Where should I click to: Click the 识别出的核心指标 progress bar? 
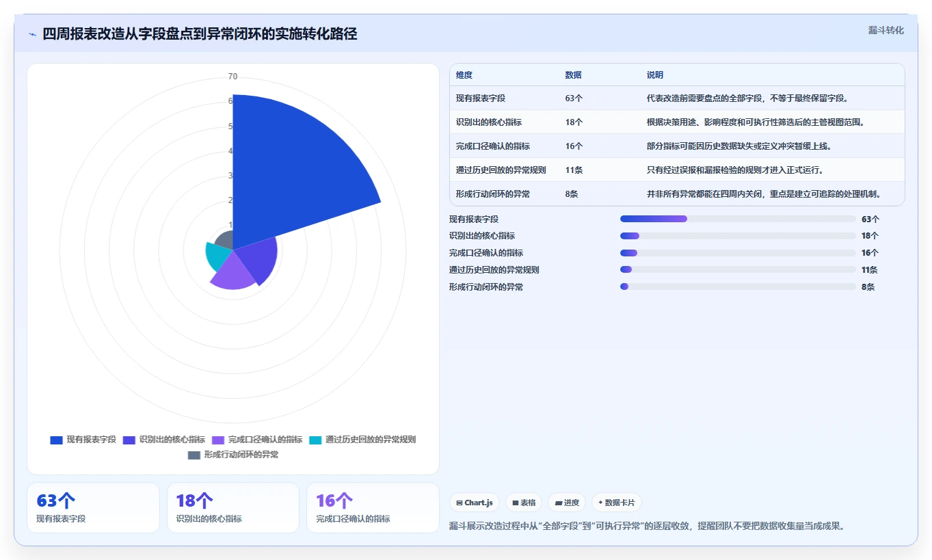(738, 236)
